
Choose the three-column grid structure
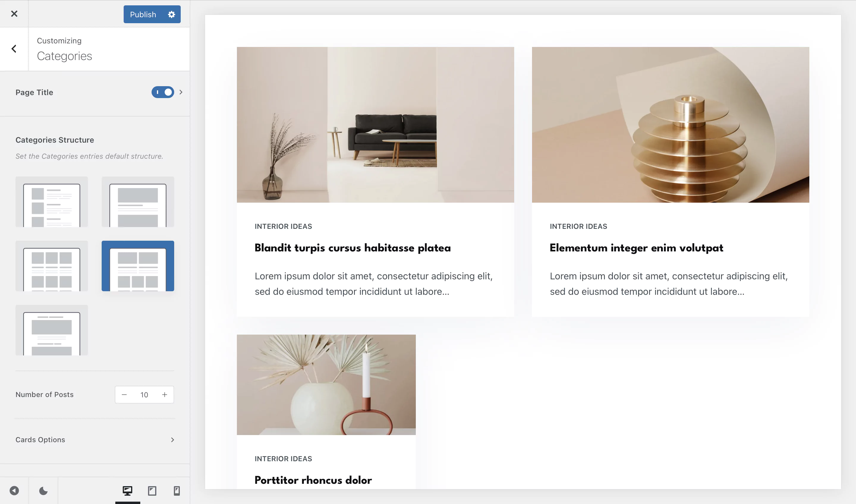[52, 266]
